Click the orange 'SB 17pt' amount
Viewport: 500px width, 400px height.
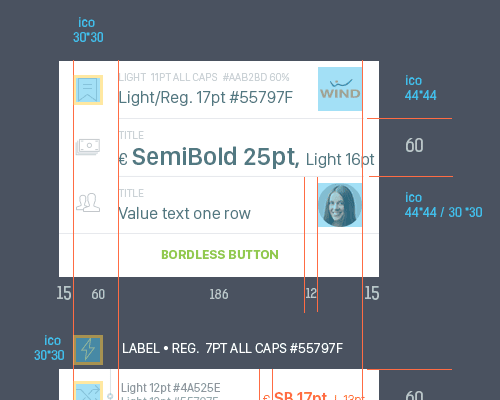tap(300, 396)
